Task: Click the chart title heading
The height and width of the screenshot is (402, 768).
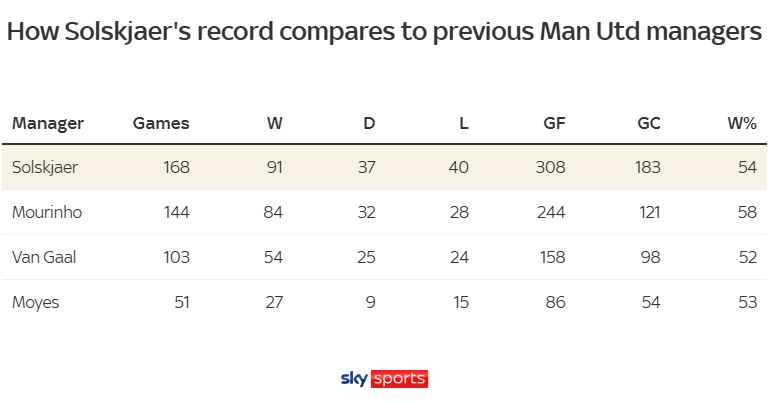Action: tap(384, 32)
